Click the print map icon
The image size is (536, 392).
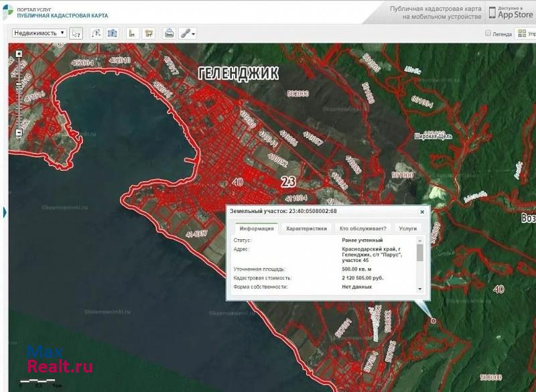click(169, 33)
